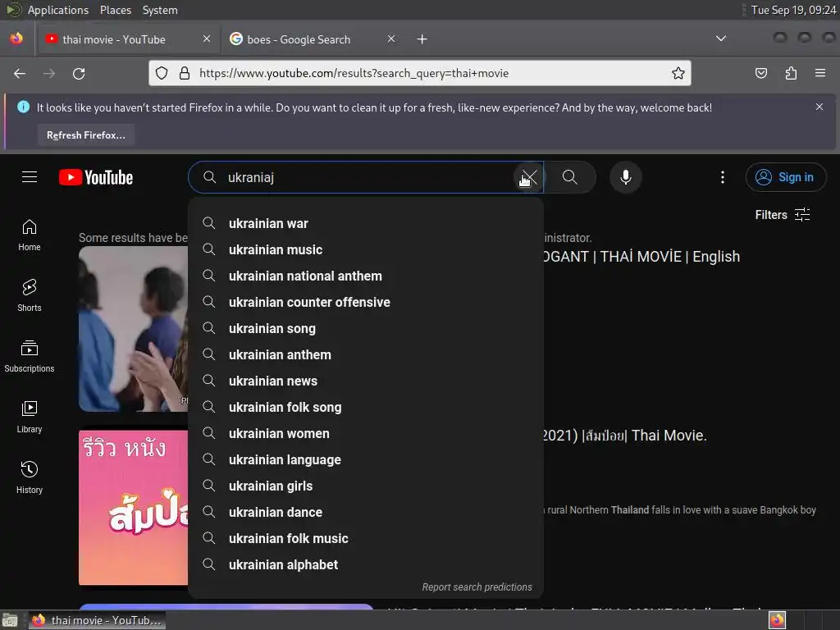The image size is (840, 630).
Task: Open the 2021 Thai Movie video title
Action: tap(624, 435)
